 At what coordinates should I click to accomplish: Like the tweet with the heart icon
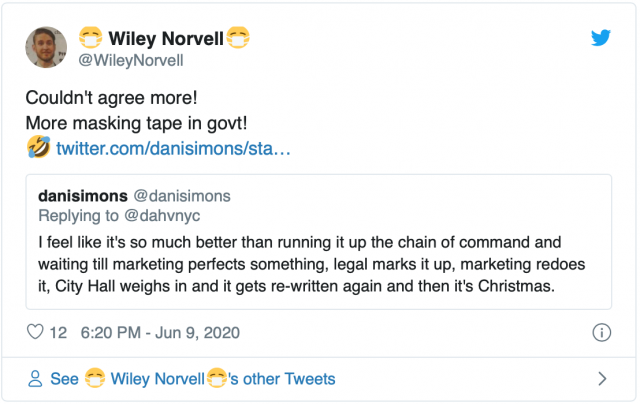pyautogui.click(x=35, y=332)
